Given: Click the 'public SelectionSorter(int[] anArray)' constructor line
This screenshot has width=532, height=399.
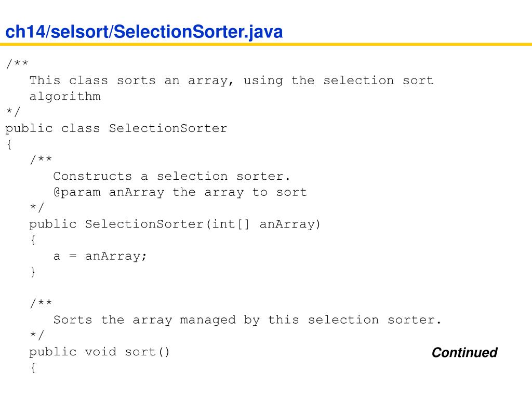Looking at the screenshot, I should pyautogui.click(x=175, y=224).
